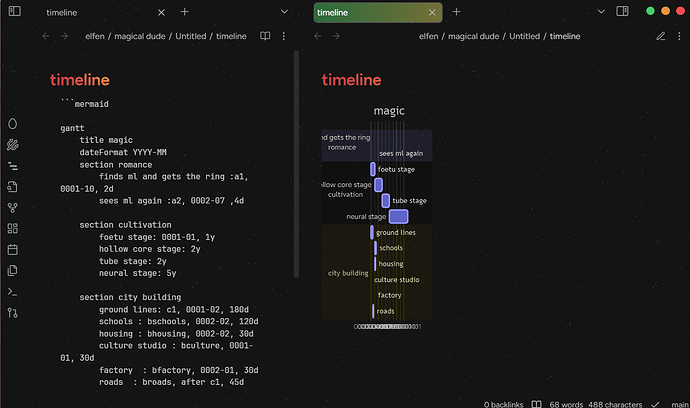Viewport: 690px width, 408px height.
Task: Open magical dude breadcrumb in right pane
Action: [x=473, y=36]
